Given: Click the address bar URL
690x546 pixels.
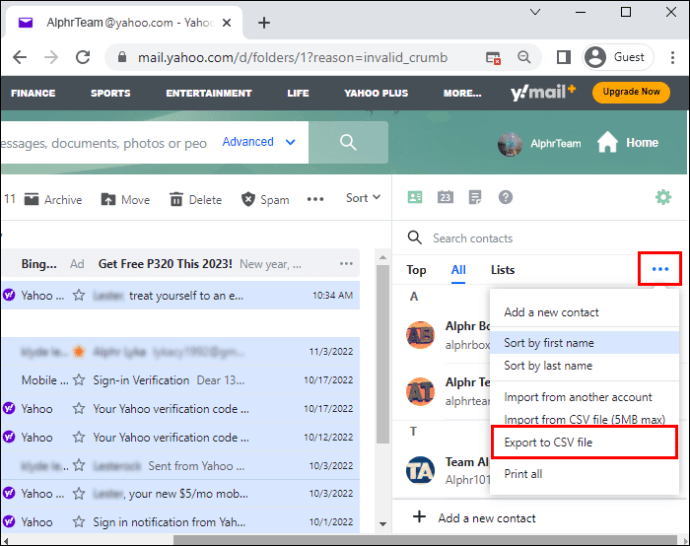Looking at the screenshot, I should point(293,58).
